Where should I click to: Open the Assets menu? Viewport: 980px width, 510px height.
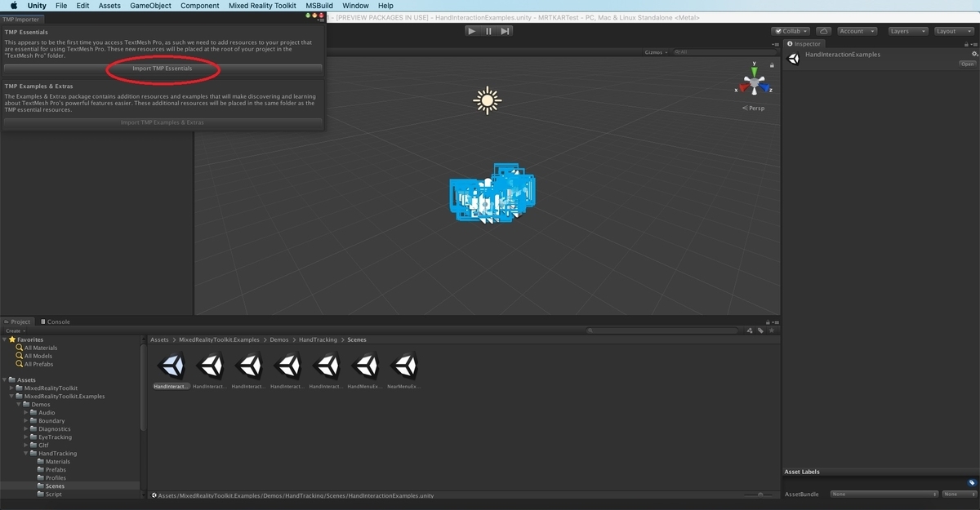tap(109, 6)
